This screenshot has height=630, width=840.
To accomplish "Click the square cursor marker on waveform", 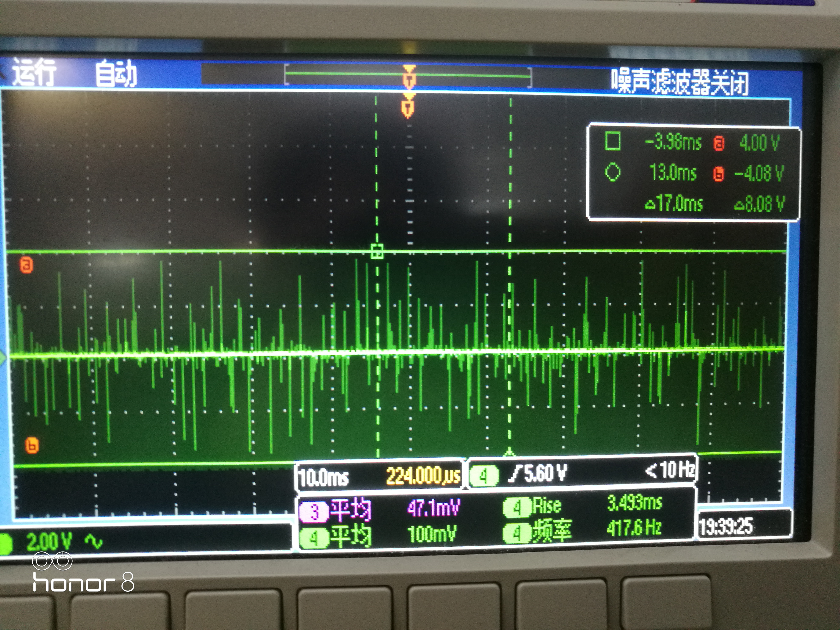I will coord(377,251).
